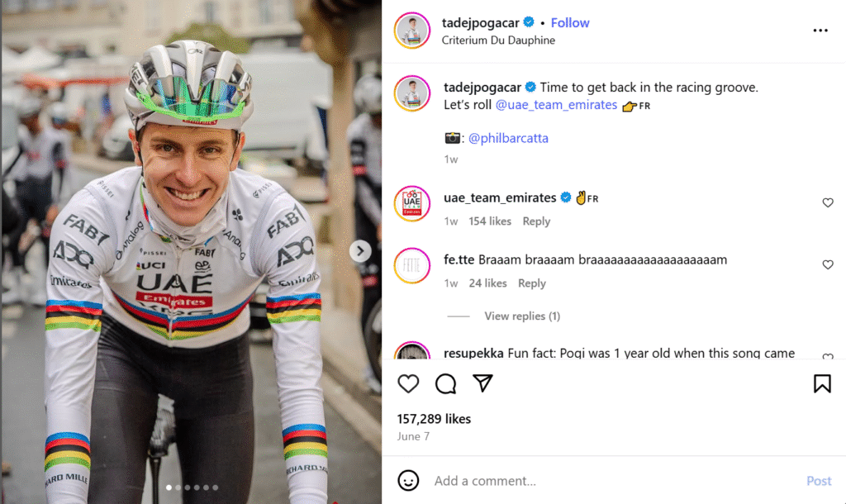The image size is (846, 504).
Task: Go to the next photo in the carousel
Action: coord(360,251)
